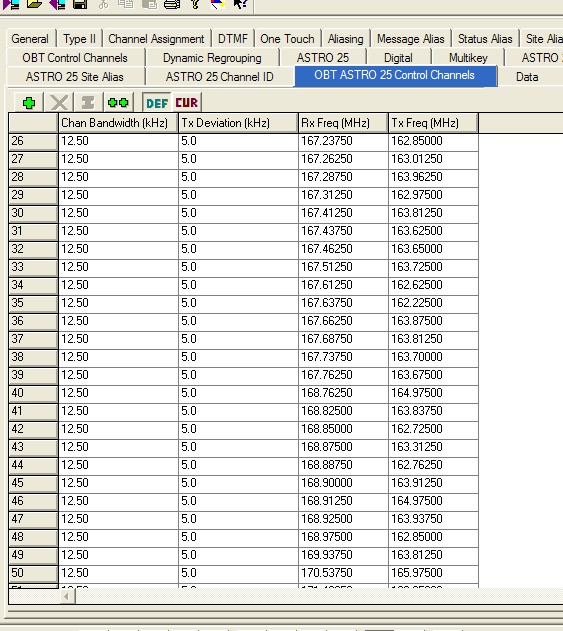Open the Multikey tab
This screenshot has height=631, width=563.
tap(468, 58)
